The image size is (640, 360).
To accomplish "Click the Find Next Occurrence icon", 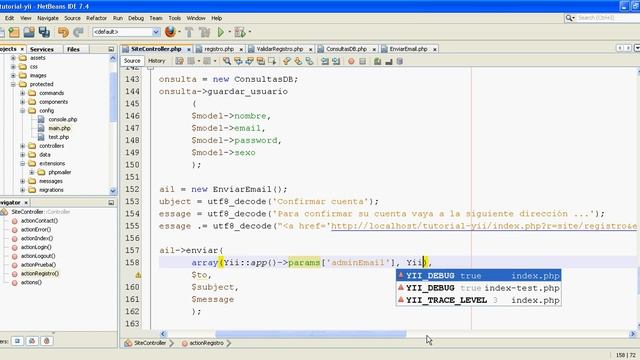I will pos(249,61).
